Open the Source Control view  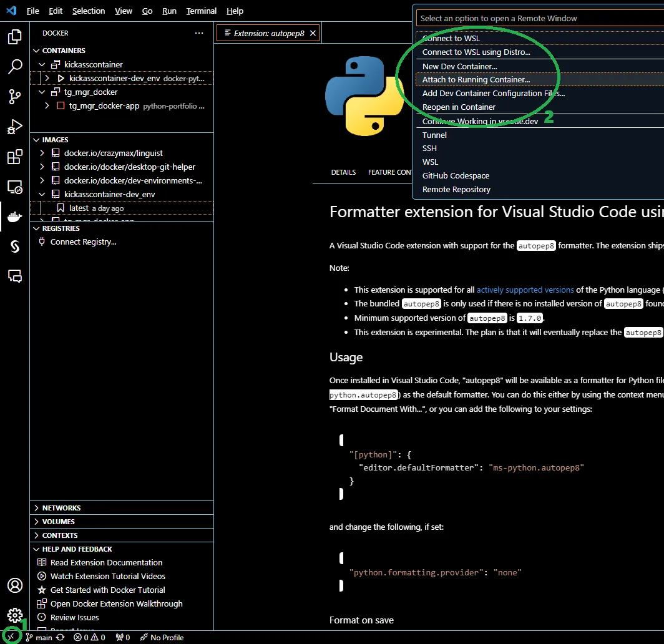tap(15, 97)
